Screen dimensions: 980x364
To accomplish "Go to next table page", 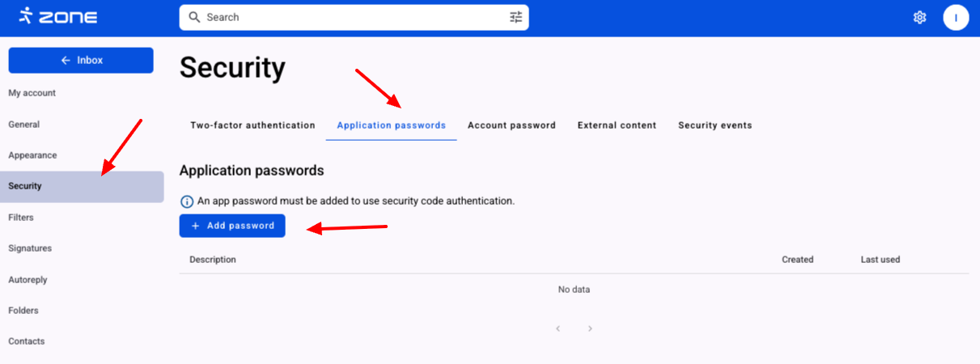I will tap(590, 328).
